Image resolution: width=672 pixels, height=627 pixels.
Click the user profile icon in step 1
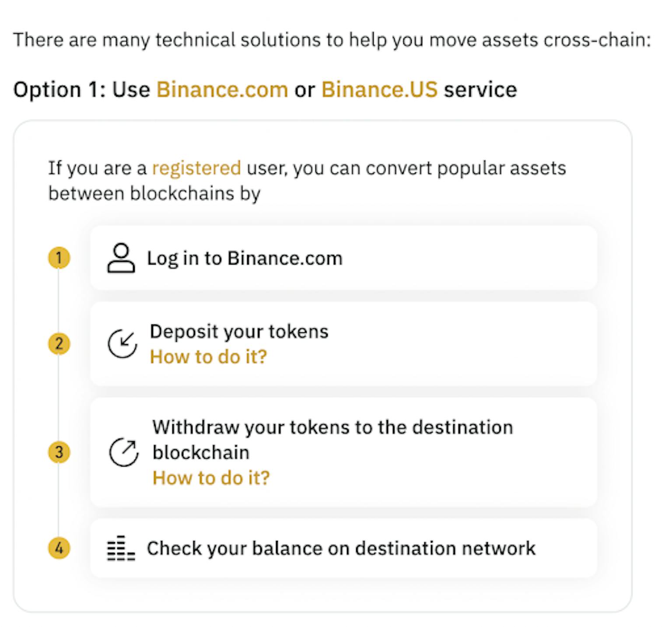tap(121, 258)
